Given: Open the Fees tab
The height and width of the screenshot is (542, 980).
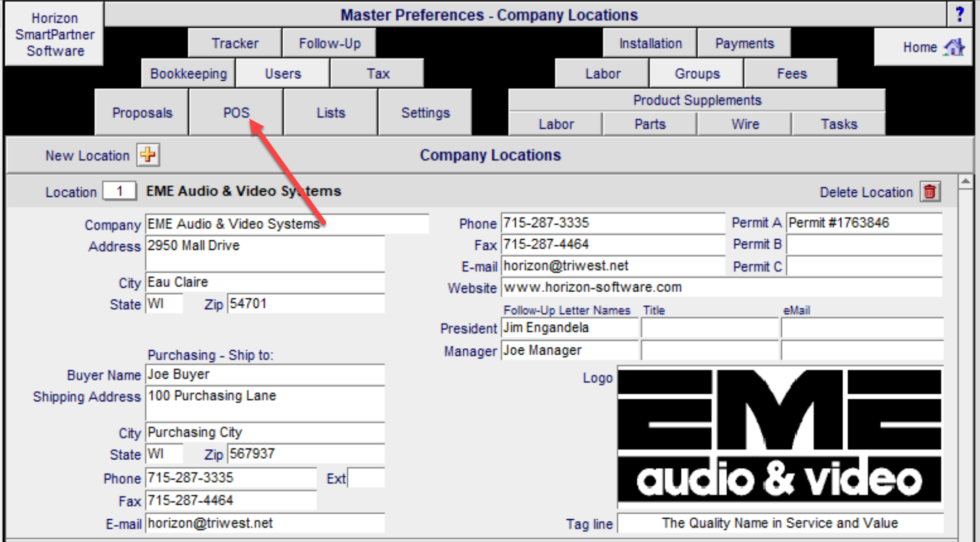Looking at the screenshot, I should (x=791, y=74).
